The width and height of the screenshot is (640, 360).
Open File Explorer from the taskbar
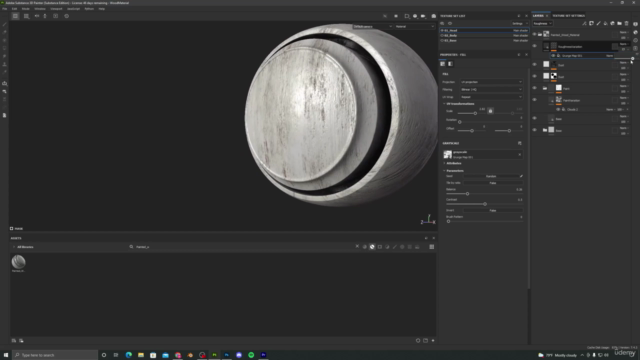pos(141,355)
